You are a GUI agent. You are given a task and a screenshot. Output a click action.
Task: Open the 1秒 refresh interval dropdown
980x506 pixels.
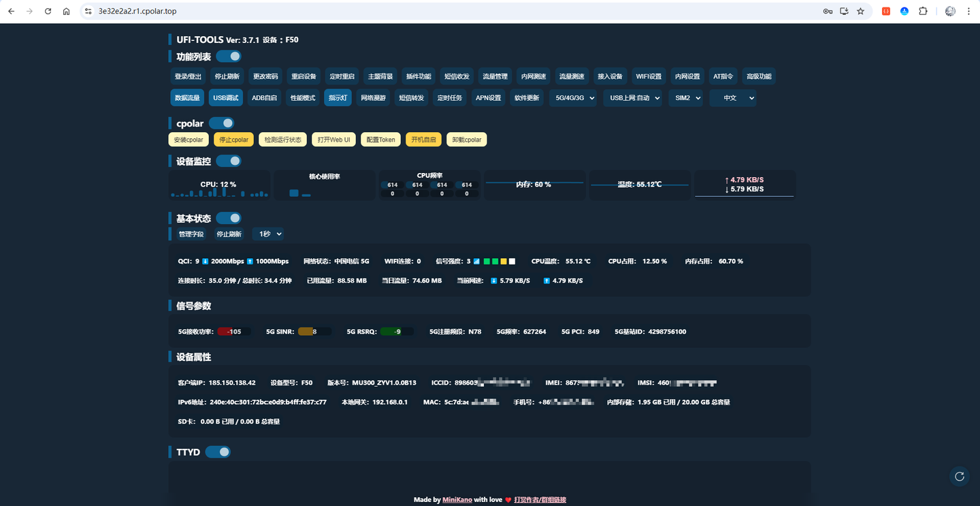point(267,234)
